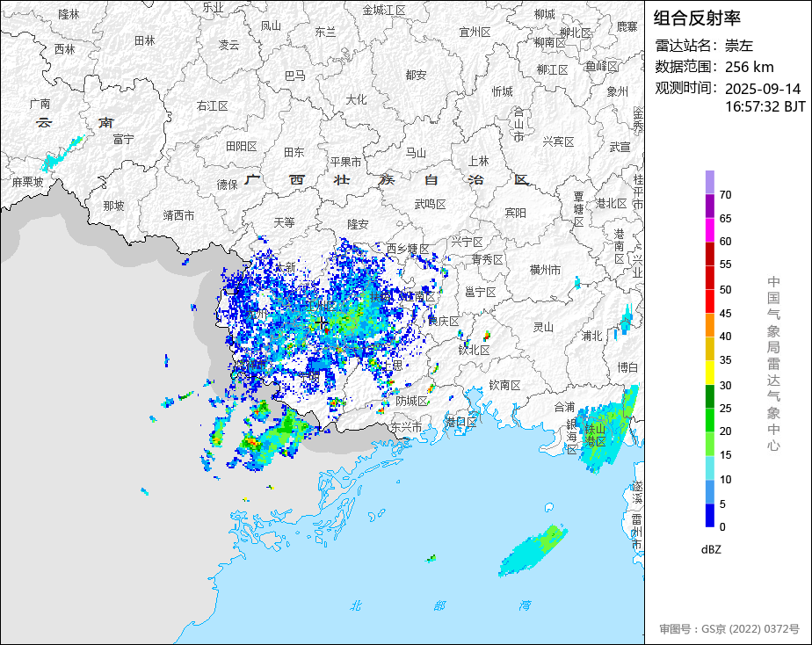Click the 东兴市 map label
The image size is (812, 645).
click(x=406, y=428)
